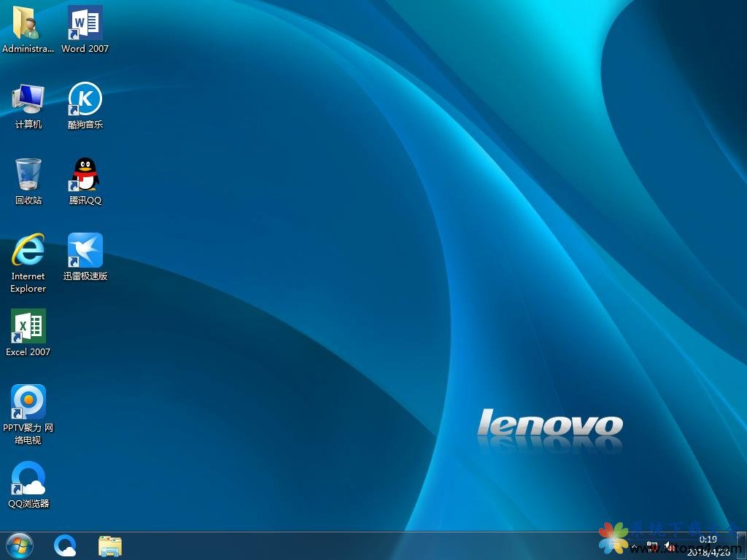Open Windows Explorer from the taskbar
Screen dimensions: 747x560
(110, 545)
